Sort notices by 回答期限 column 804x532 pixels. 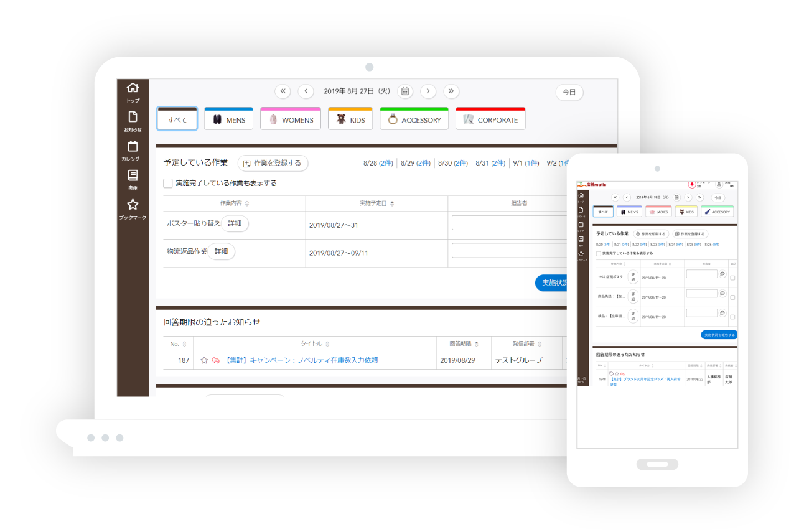464,343
